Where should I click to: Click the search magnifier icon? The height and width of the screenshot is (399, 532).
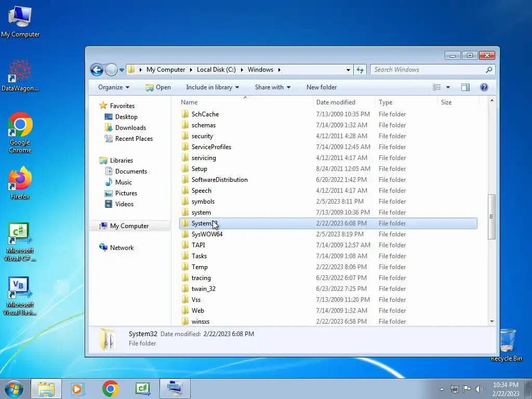pos(489,70)
